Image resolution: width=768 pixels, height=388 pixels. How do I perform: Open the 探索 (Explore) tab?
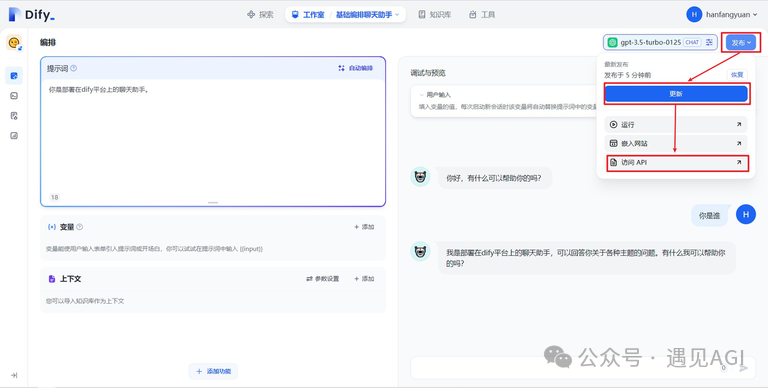click(260, 15)
